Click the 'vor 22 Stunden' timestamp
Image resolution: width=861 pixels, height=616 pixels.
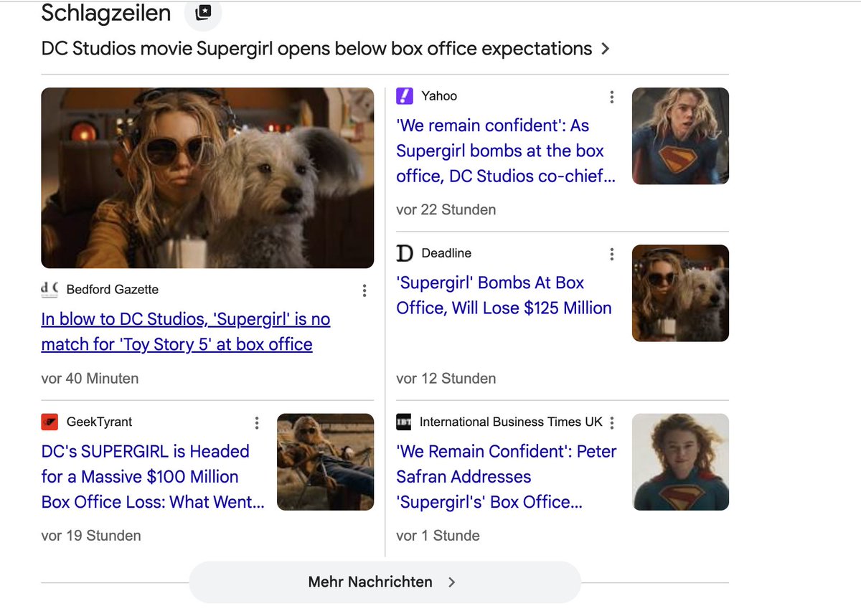446,209
